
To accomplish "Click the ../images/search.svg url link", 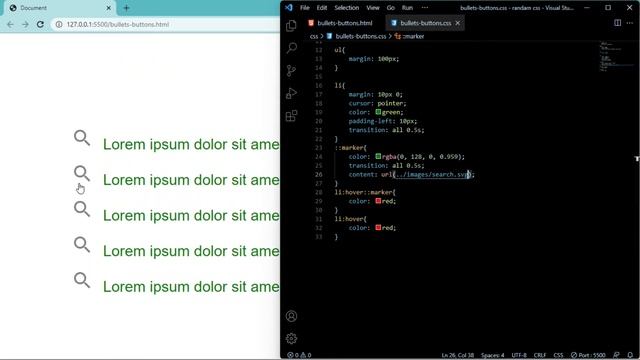I will (432, 174).
